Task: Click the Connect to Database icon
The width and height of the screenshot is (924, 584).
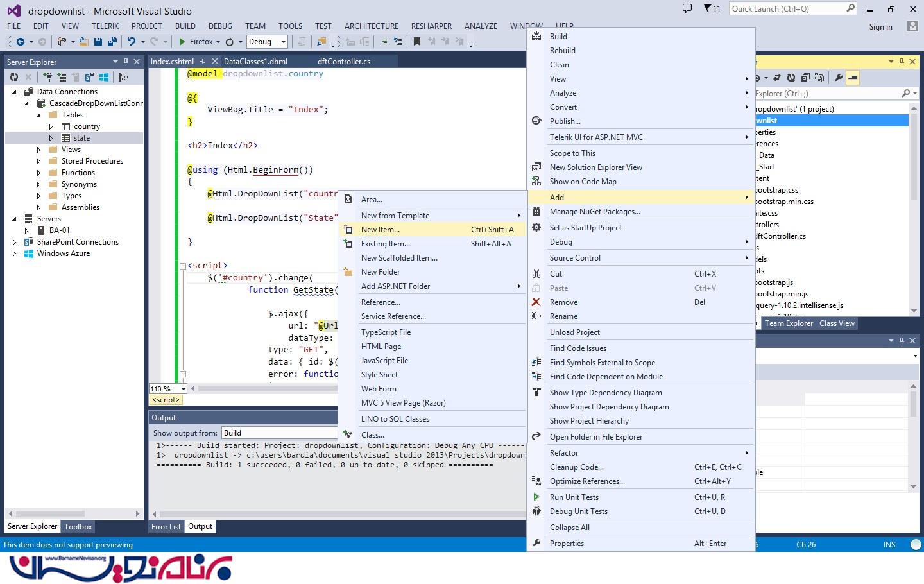Action: [x=47, y=77]
